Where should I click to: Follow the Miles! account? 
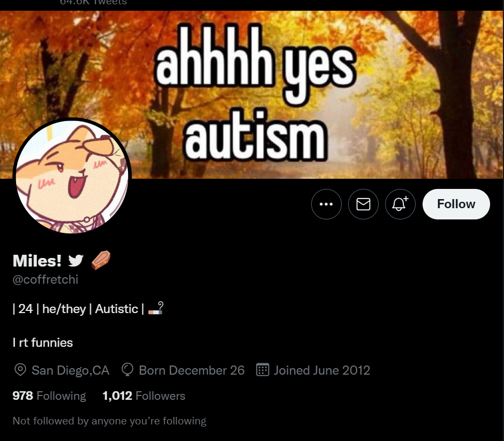click(456, 204)
